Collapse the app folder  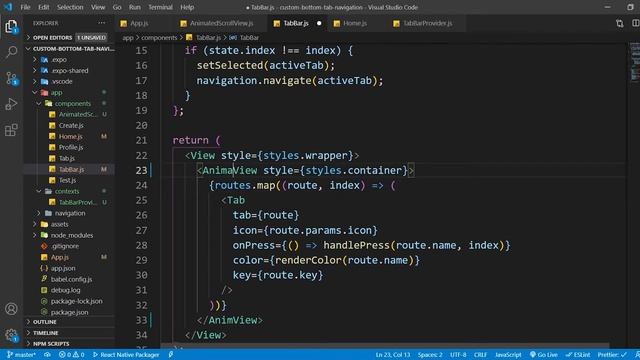pos(69,93)
